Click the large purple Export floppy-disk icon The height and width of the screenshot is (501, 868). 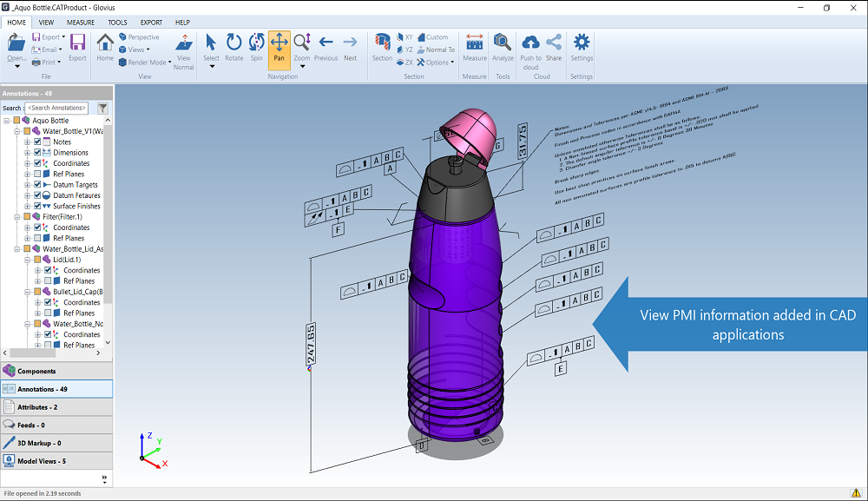(77, 43)
